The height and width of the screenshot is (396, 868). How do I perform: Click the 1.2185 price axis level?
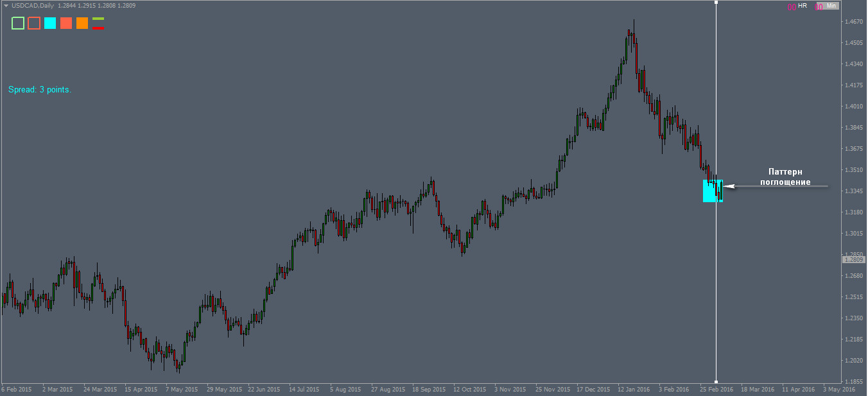pyautogui.click(x=855, y=340)
